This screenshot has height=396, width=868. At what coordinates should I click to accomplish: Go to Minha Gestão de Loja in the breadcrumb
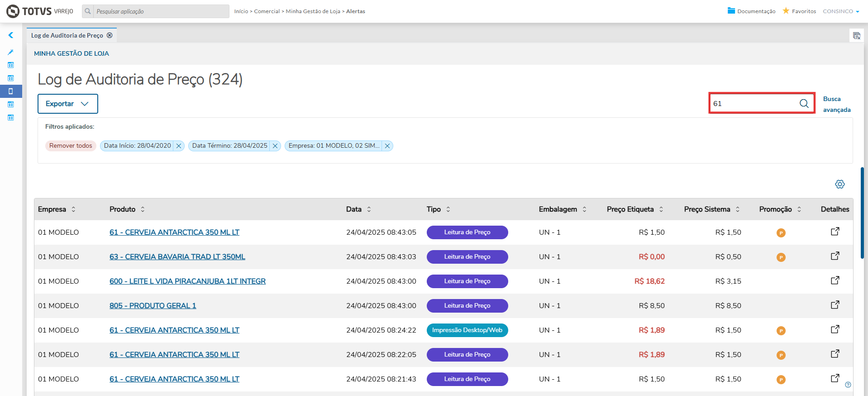point(313,11)
